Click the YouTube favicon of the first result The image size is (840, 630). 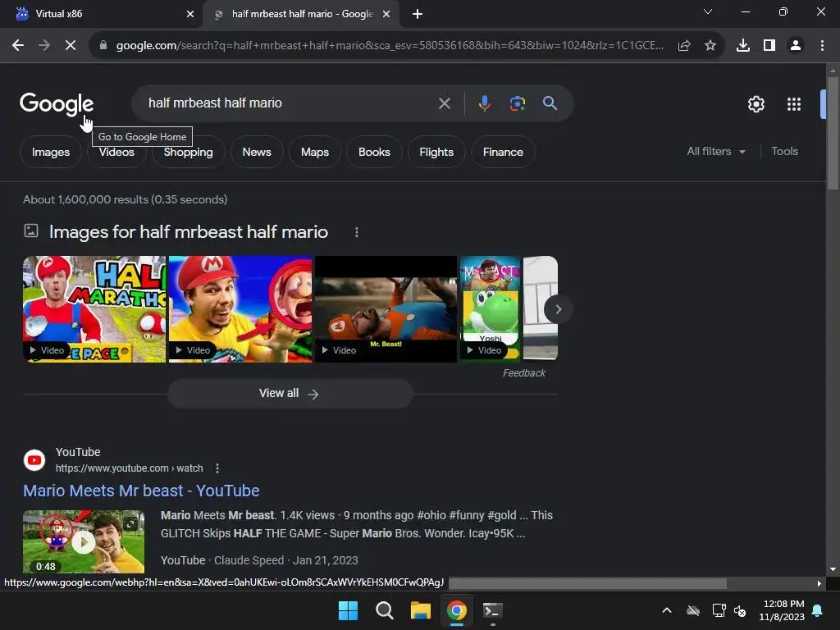pyautogui.click(x=34, y=460)
